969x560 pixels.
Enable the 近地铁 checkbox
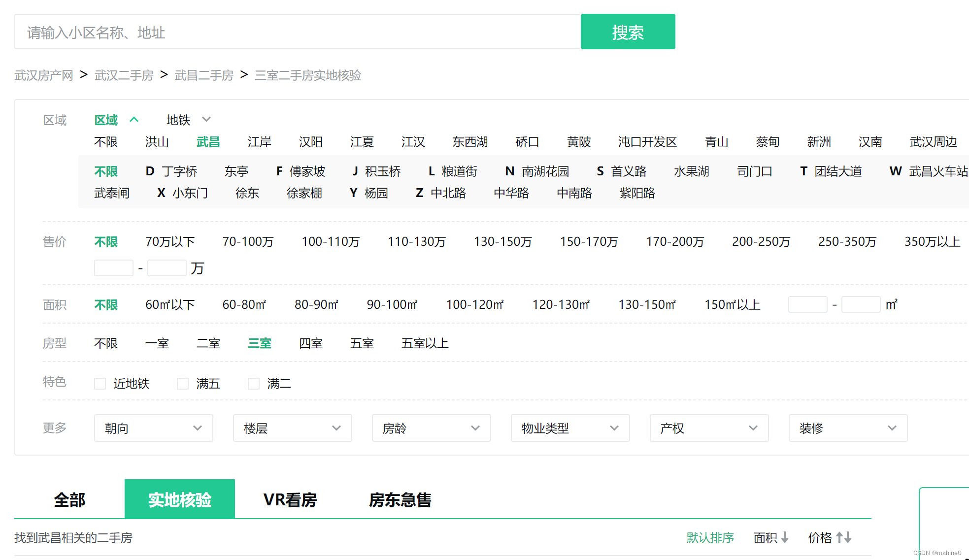click(100, 384)
